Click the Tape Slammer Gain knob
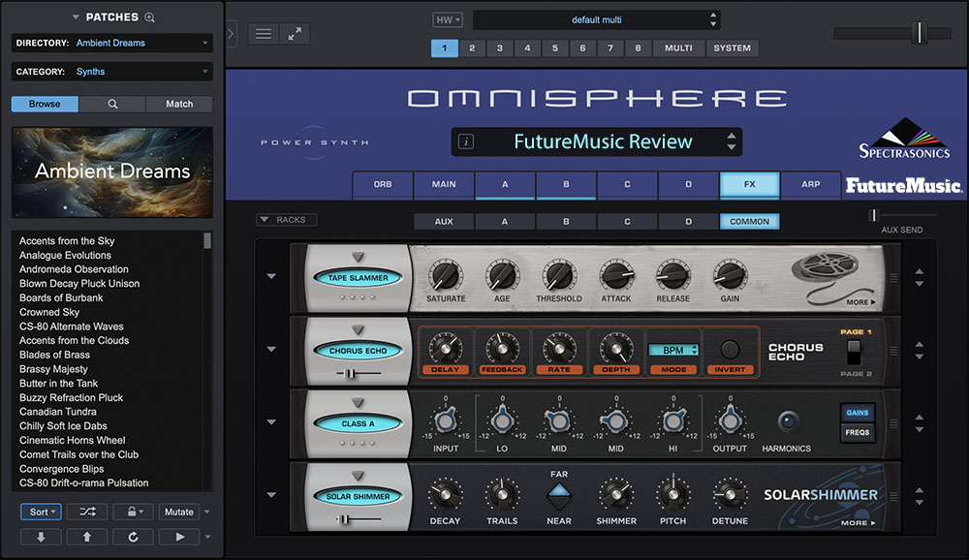This screenshot has height=560, width=969. point(730,275)
